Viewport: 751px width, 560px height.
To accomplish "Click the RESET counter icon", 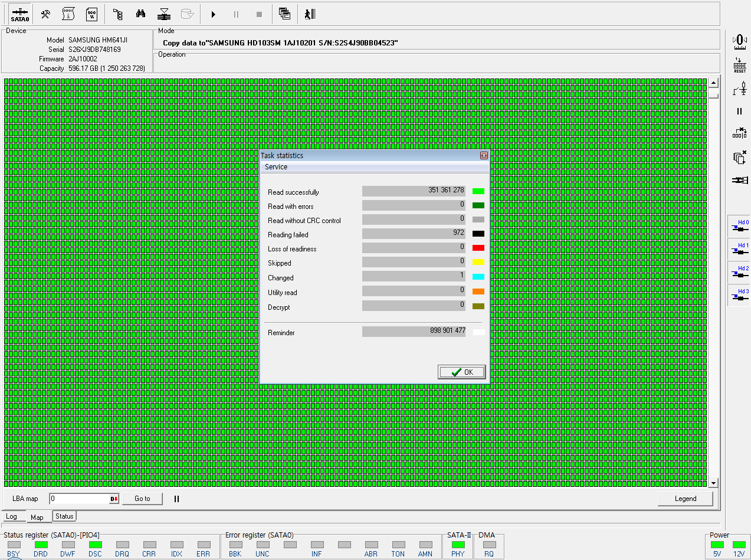I will 740,65.
